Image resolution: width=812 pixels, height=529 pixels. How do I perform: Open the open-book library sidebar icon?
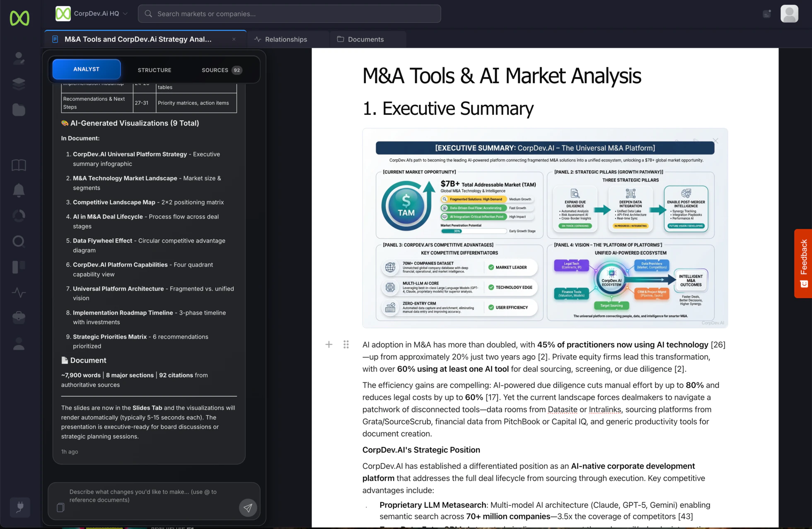tap(19, 165)
